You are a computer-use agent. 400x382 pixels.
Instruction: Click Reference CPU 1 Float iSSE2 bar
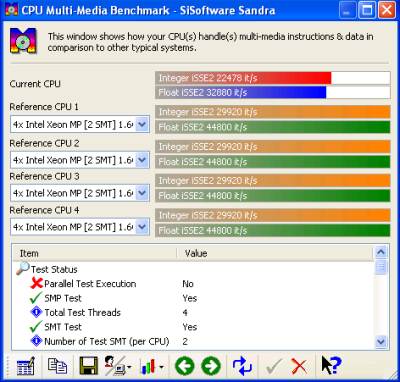[273, 127]
